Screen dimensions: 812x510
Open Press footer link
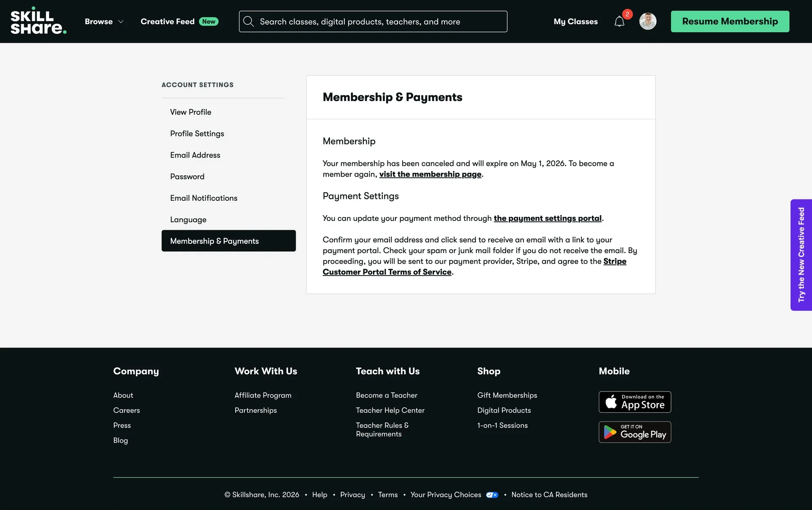pos(122,425)
